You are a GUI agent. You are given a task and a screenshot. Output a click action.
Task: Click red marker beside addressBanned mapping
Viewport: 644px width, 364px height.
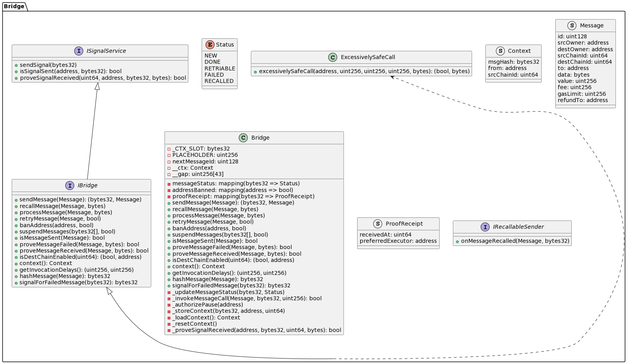point(169,190)
